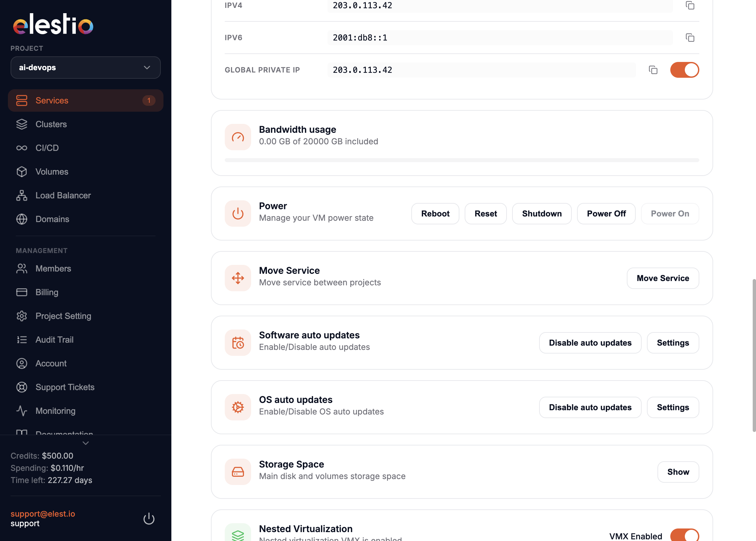Viewport: 756px width, 541px height.
Task: Copy the IPV6 address
Action: (x=690, y=38)
